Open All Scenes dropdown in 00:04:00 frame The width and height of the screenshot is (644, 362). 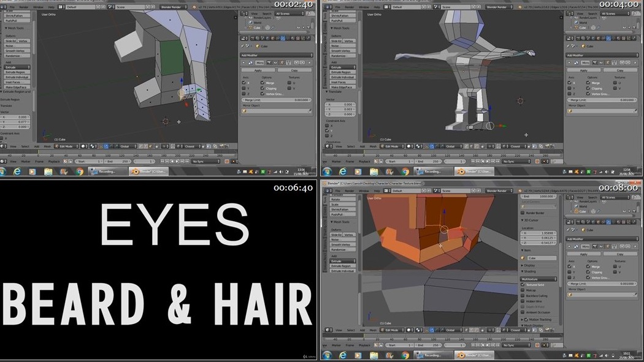615,13
